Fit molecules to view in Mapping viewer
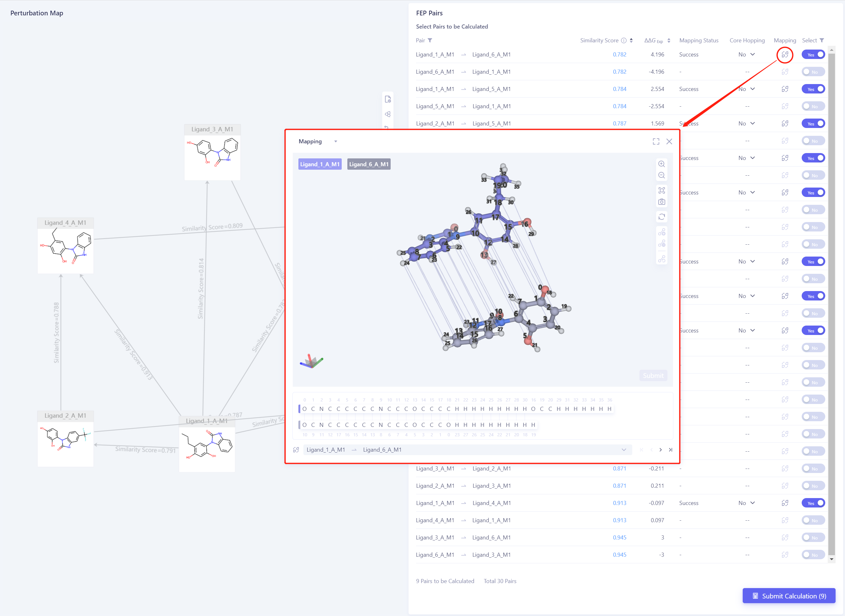 (x=661, y=191)
